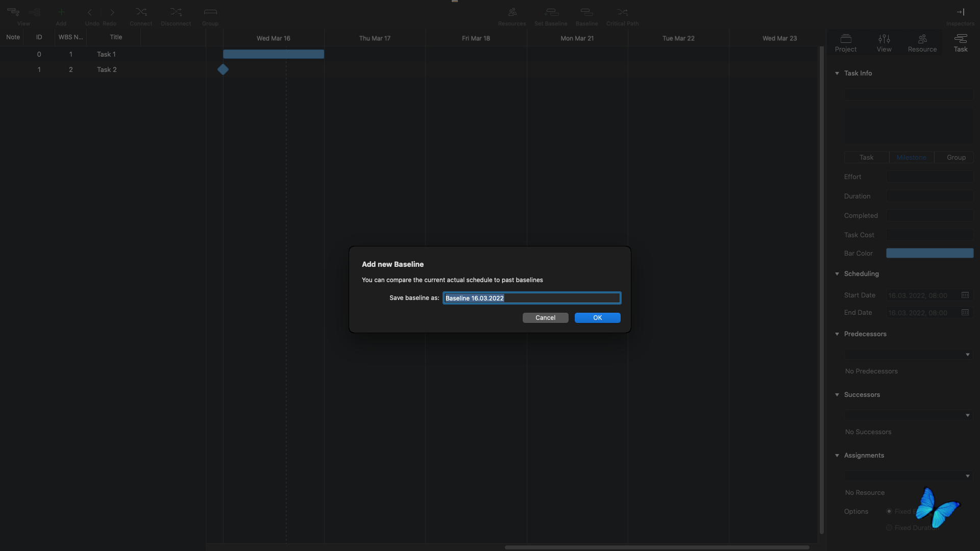
Task: Open the Assignments dropdown
Action: point(967,476)
